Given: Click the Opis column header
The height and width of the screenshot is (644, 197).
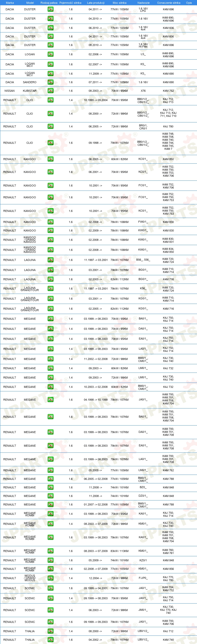Looking at the screenshot, I should (189, 3).
